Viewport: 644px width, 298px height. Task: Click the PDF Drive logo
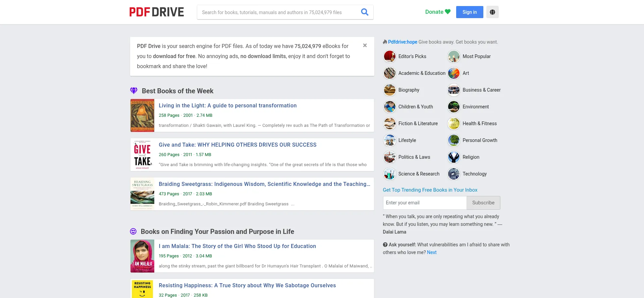[x=157, y=12]
